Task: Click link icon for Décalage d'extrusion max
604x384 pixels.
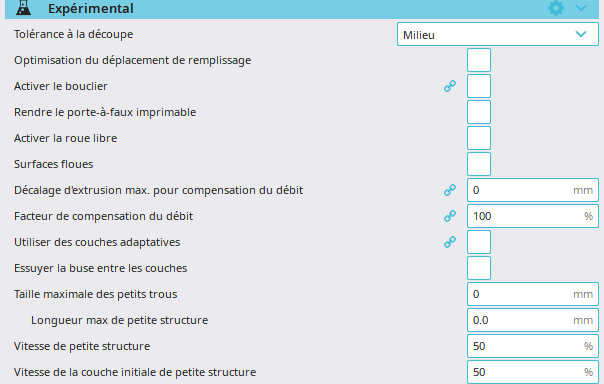Action: 450,190
